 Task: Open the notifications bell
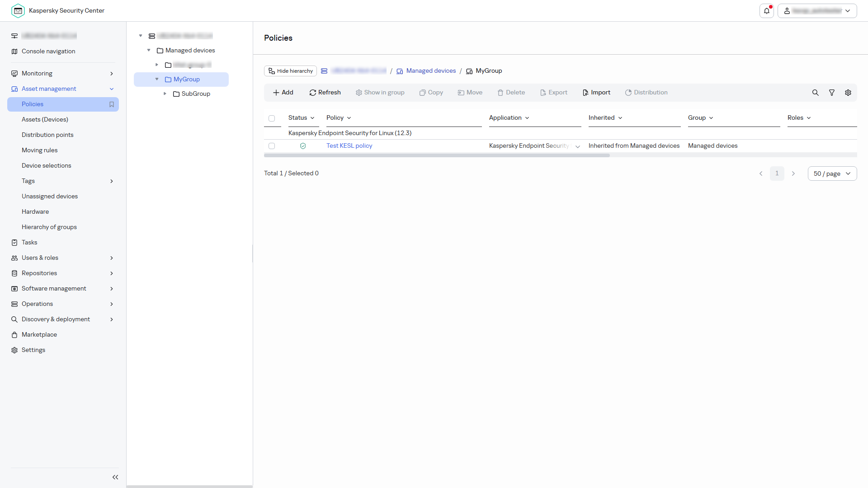point(767,11)
